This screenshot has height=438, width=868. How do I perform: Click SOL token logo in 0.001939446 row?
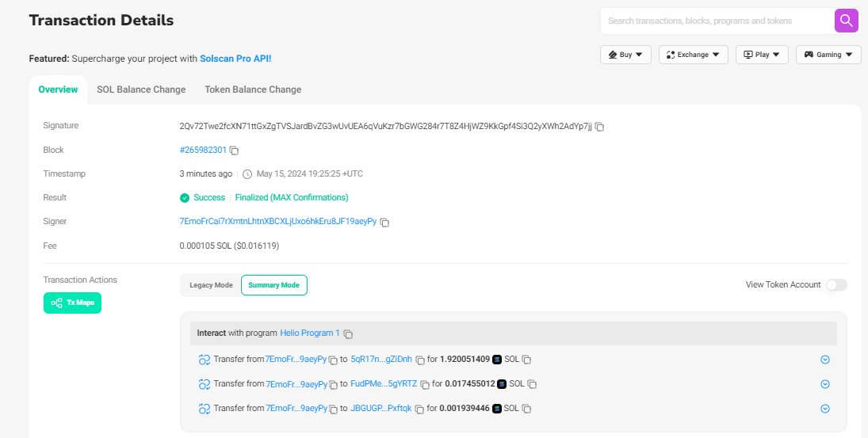pyautogui.click(x=497, y=409)
